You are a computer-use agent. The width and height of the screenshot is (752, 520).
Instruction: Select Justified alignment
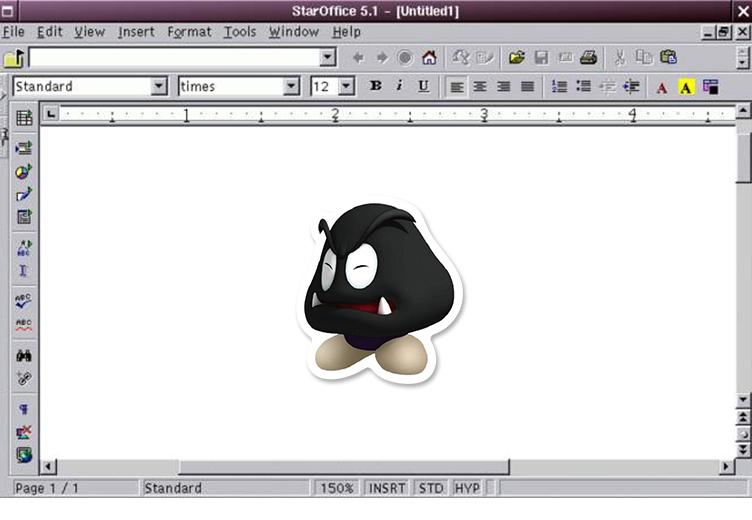[527, 87]
